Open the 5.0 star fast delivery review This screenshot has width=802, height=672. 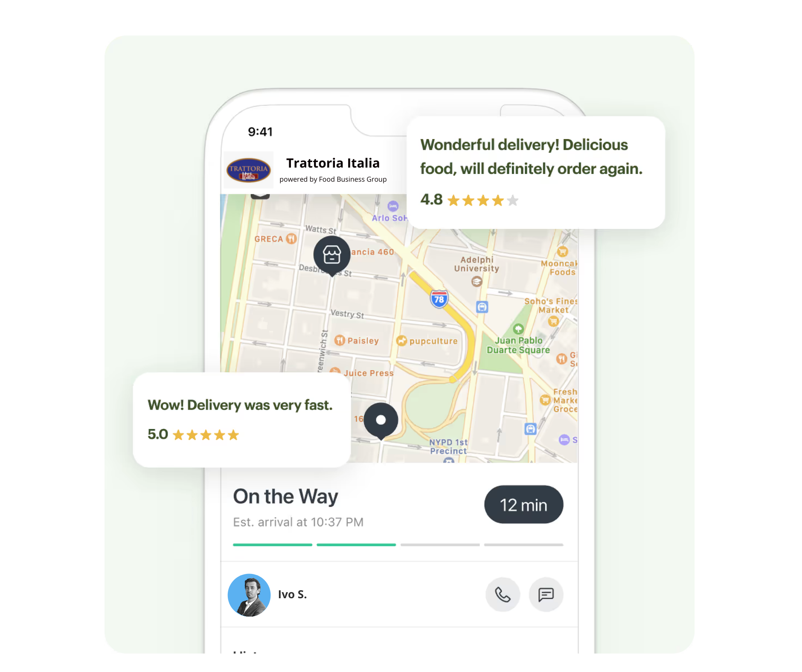tap(242, 420)
